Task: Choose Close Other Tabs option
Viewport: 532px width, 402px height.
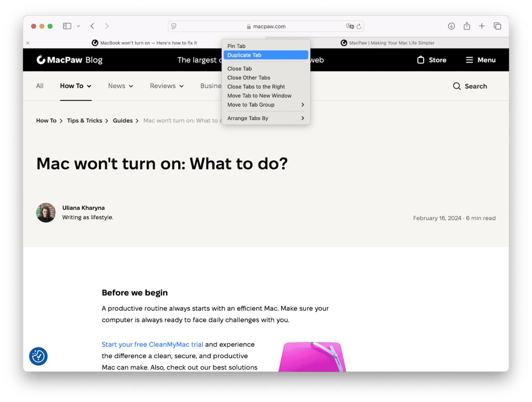Action: point(248,78)
